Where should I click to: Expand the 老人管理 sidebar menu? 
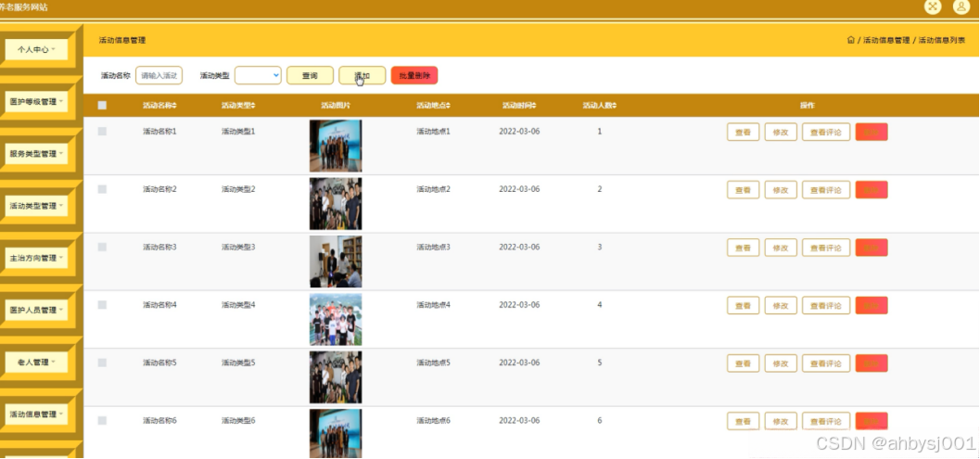(x=36, y=362)
